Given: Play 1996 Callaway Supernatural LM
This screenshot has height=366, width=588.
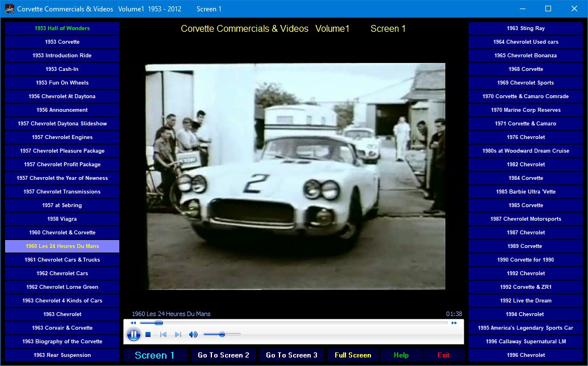Looking at the screenshot, I should click(526, 341).
